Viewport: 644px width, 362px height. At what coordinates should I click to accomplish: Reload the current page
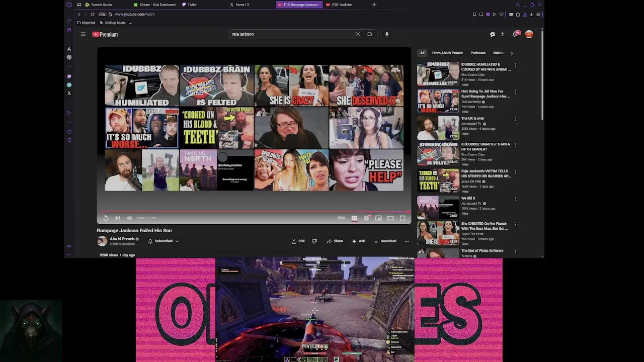tap(92, 14)
